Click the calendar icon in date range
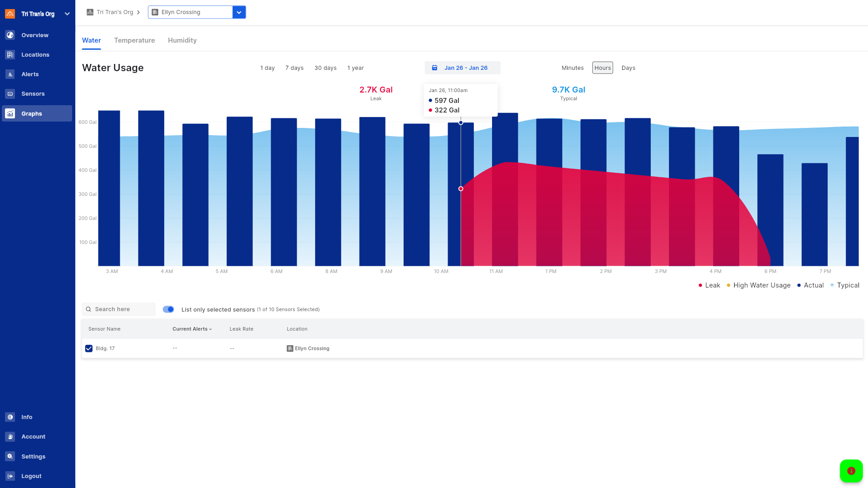The image size is (868, 488). point(434,68)
